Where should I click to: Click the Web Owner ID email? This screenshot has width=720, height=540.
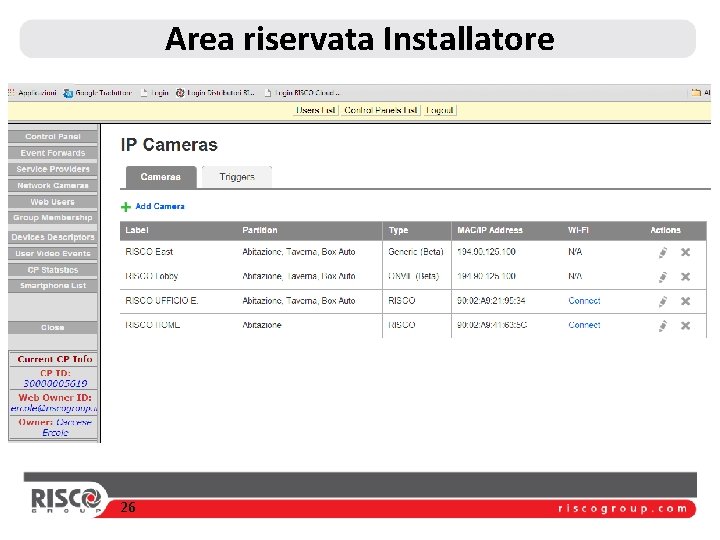(x=54, y=408)
